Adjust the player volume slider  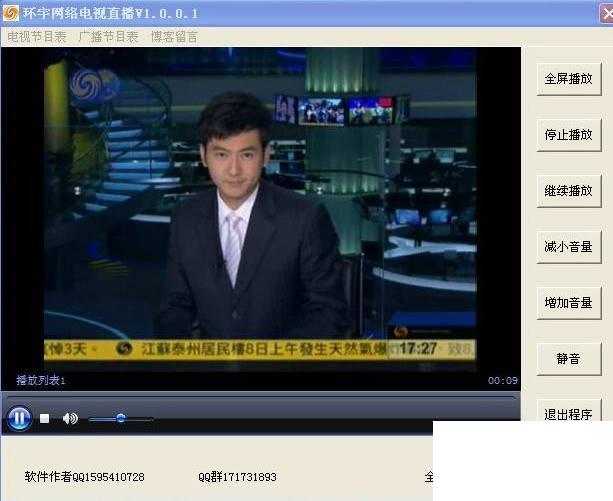tap(121, 419)
